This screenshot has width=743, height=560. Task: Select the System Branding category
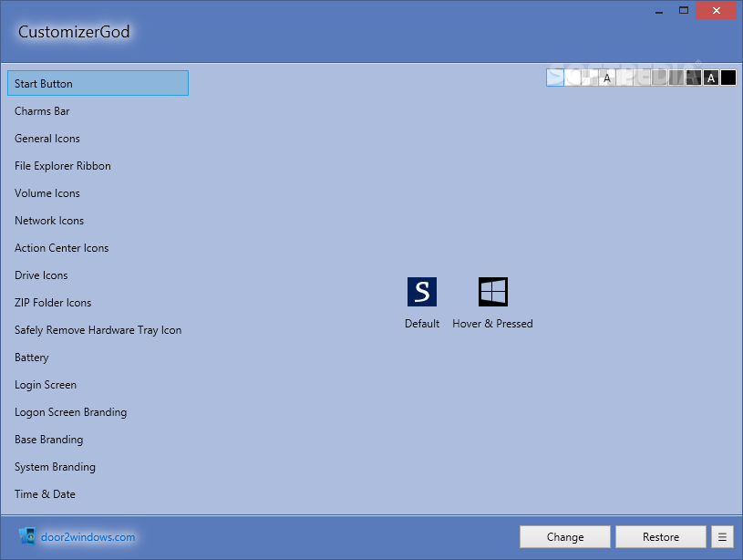pos(98,467)
